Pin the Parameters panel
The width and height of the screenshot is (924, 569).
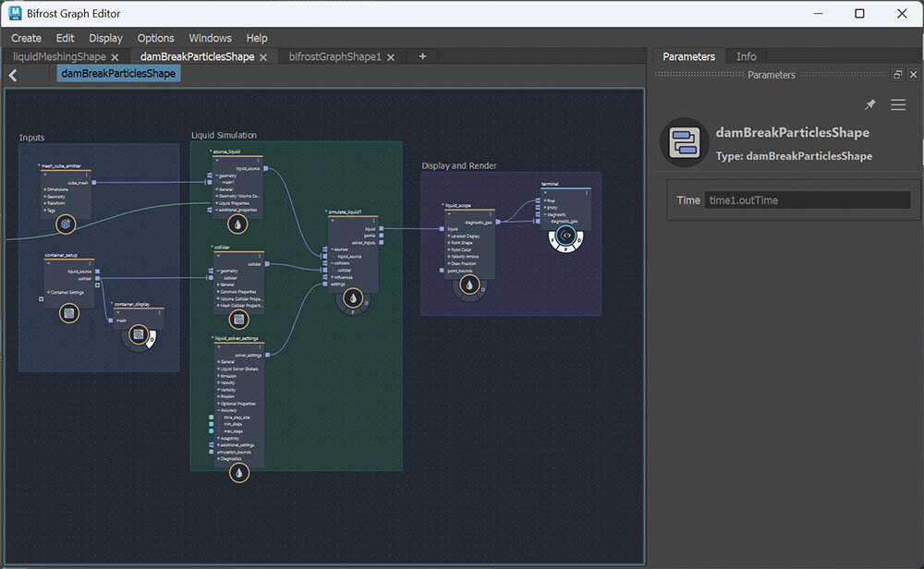pyautogui.click(x=869, y=105)
